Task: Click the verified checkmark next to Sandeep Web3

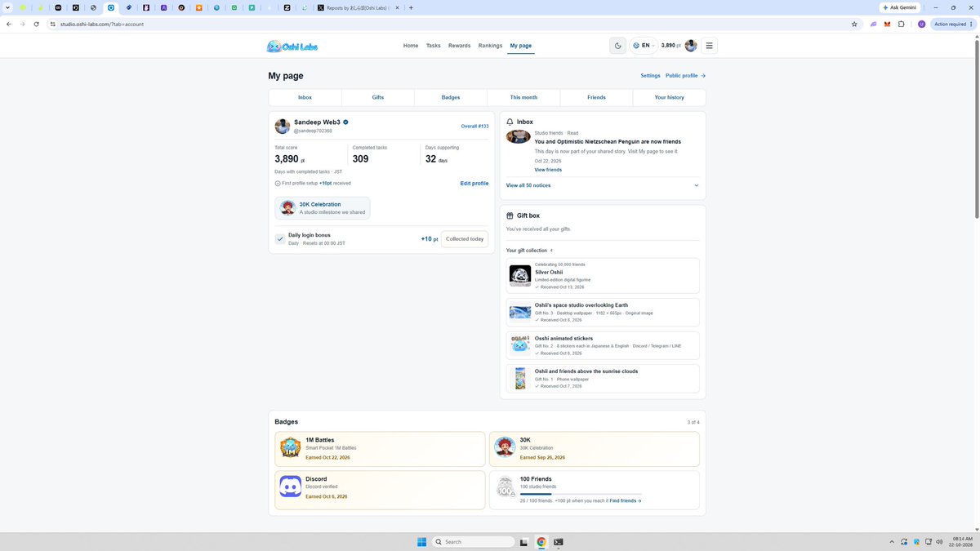Action: (345, 122)
